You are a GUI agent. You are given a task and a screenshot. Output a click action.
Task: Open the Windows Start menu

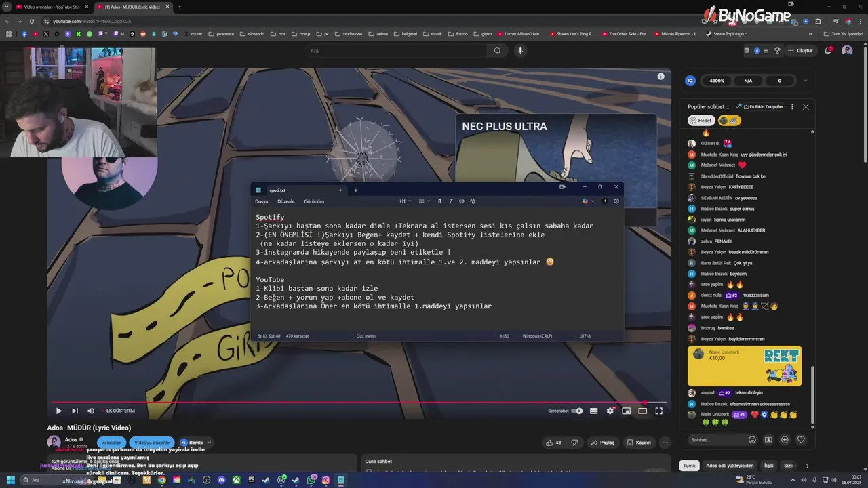tap(10, 480)
